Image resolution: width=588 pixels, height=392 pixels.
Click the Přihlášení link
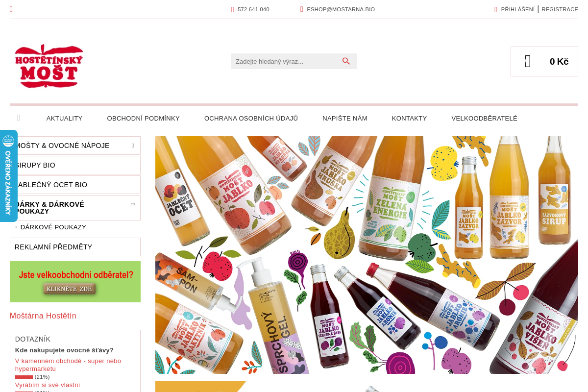point(517,9)
